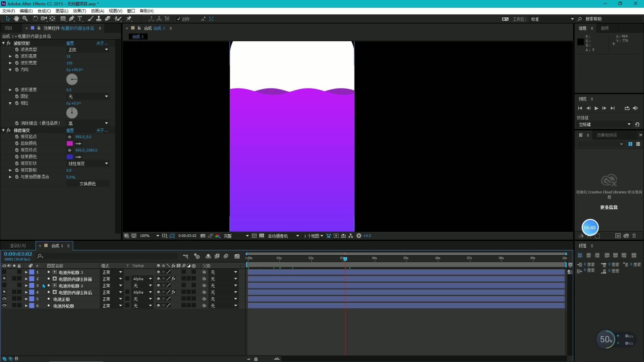Select the Pen tool
Image resolution: width=644 pixels, height=362 pixels.
pyautogui.click(x=71, y=19)
